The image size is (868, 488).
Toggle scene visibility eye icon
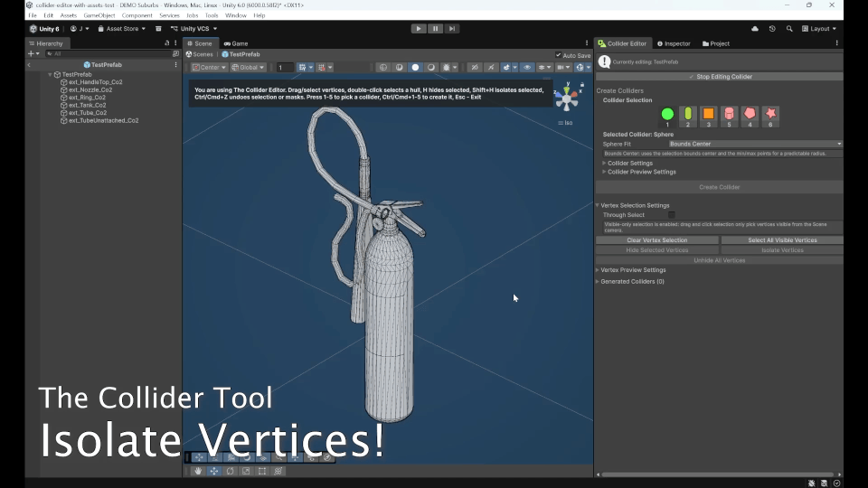point(527,68)
